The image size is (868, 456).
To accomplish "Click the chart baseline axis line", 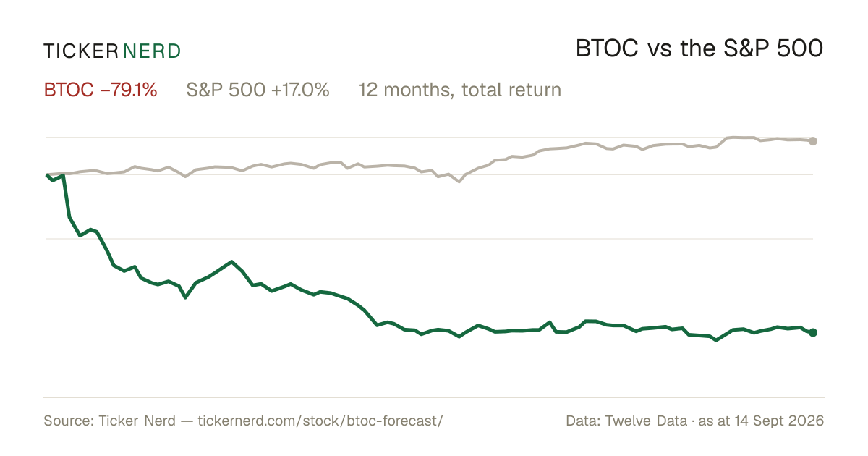I will (434, 397).
